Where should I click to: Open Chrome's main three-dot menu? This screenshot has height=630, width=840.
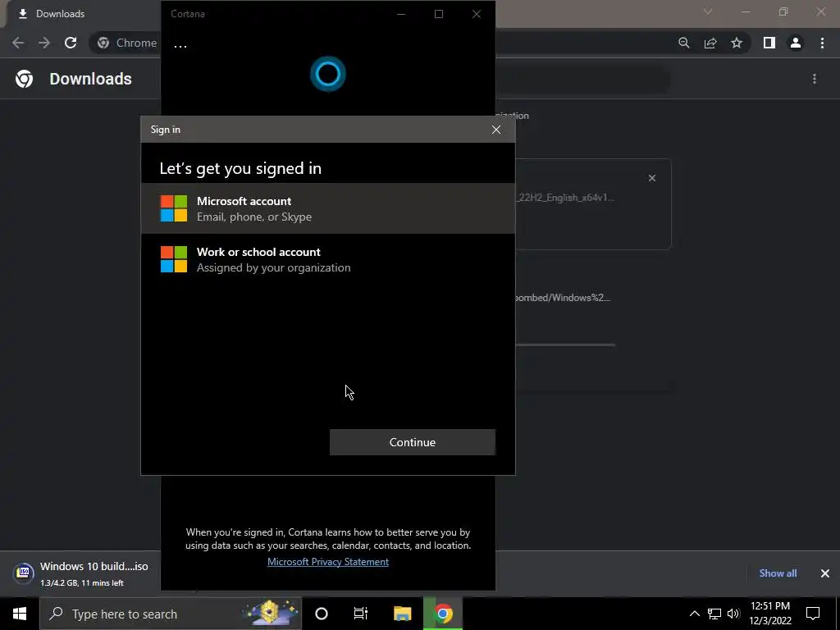822,43
